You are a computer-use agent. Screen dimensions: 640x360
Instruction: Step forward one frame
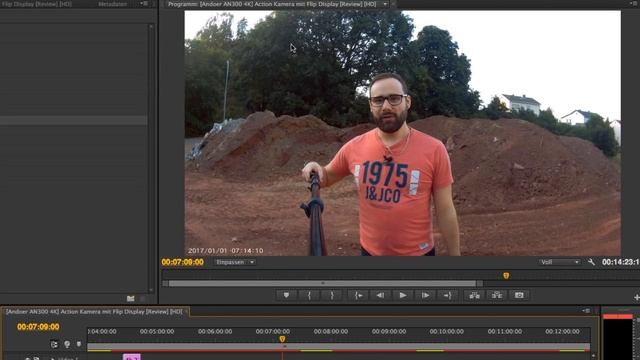[x=425, y=295]
